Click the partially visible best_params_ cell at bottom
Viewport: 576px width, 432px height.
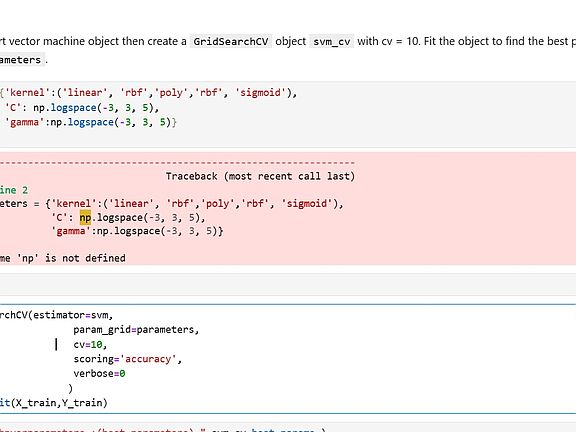288,428
